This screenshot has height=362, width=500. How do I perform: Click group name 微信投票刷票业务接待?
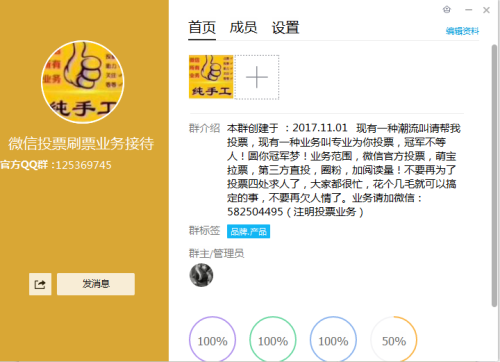coord(81,144)
